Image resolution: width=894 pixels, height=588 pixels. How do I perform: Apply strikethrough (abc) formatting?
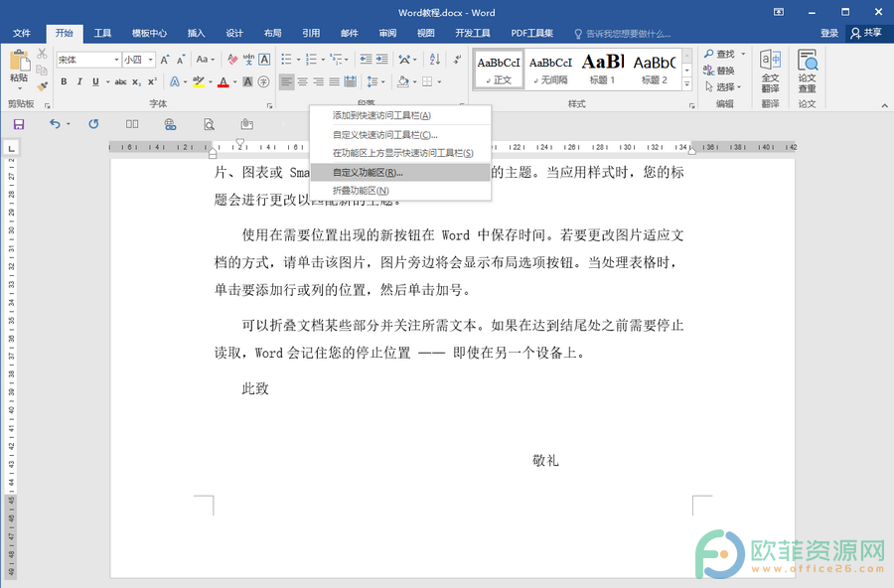pos(120,82)
